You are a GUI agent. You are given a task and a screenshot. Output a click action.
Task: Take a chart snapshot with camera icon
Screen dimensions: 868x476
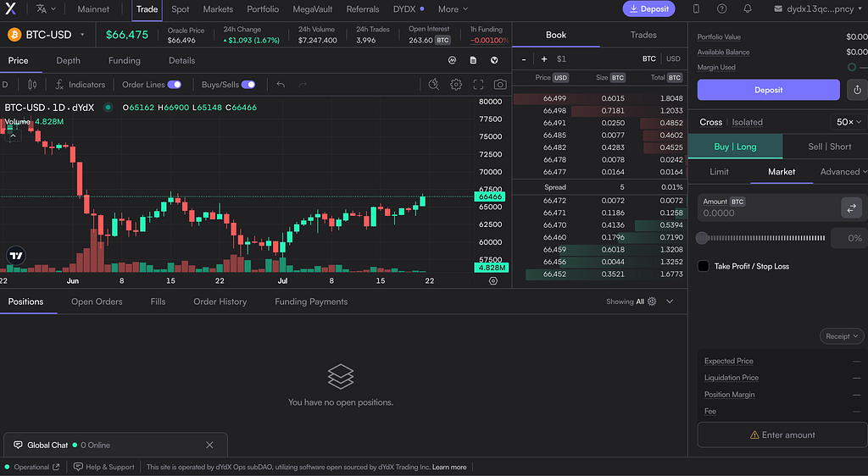click(500, 85)
